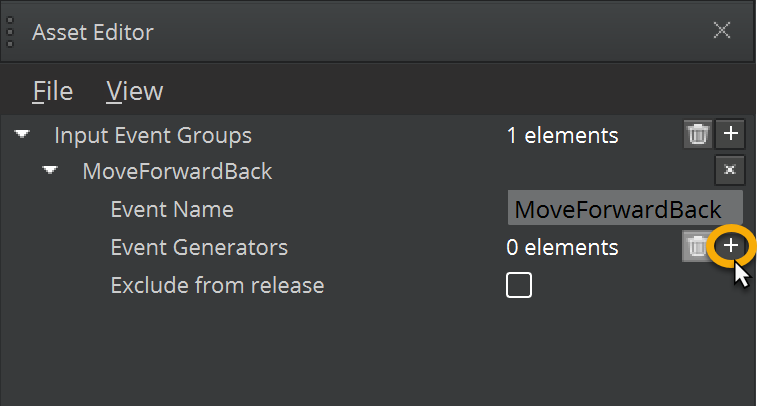Select the Event Name property label
Screen dimensions: 757x406
pyautogui.click(x=172, y=210)
